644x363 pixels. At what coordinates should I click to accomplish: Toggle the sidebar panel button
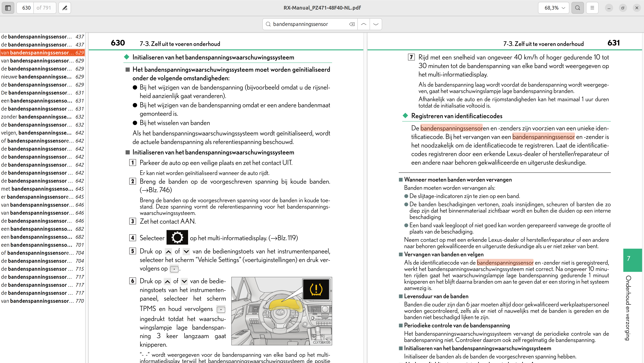(8, 8)
